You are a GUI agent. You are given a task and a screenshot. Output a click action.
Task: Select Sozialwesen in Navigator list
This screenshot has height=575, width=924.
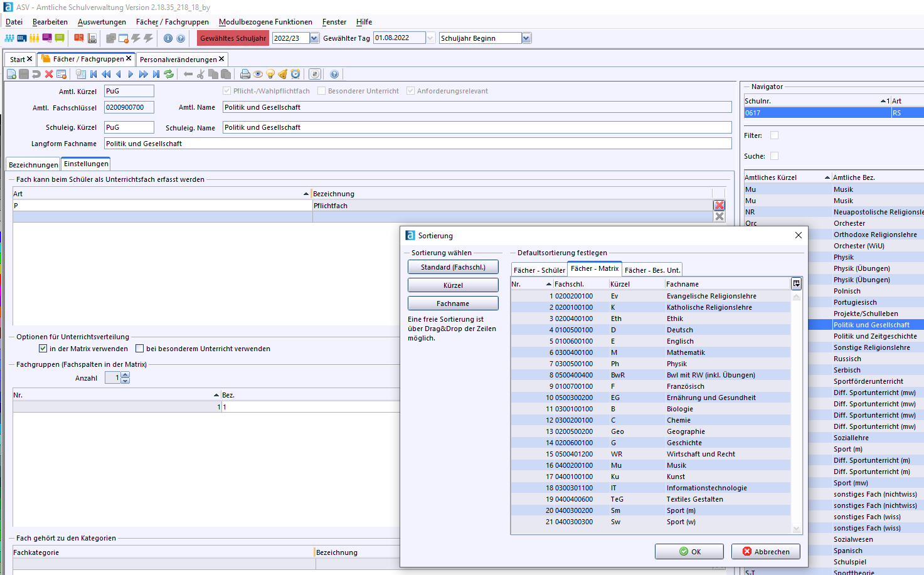click(x=853, y=539)
